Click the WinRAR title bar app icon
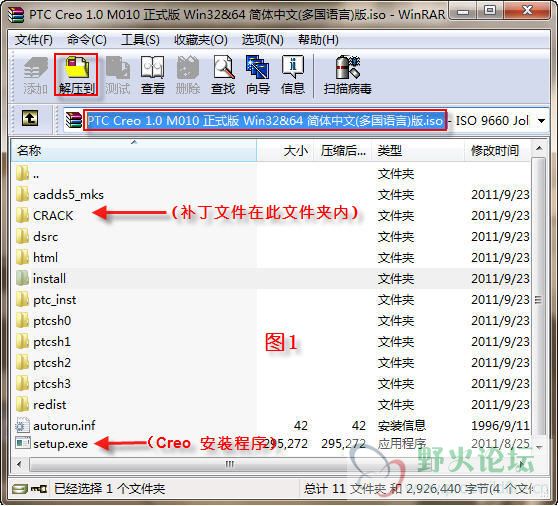This screenshot has height=506, width=558. click(x=16, y=15)
